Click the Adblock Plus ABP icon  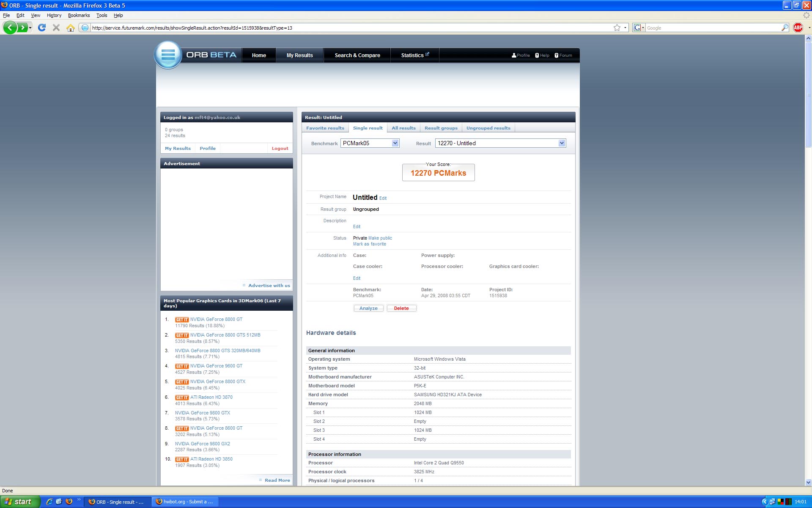798,28
